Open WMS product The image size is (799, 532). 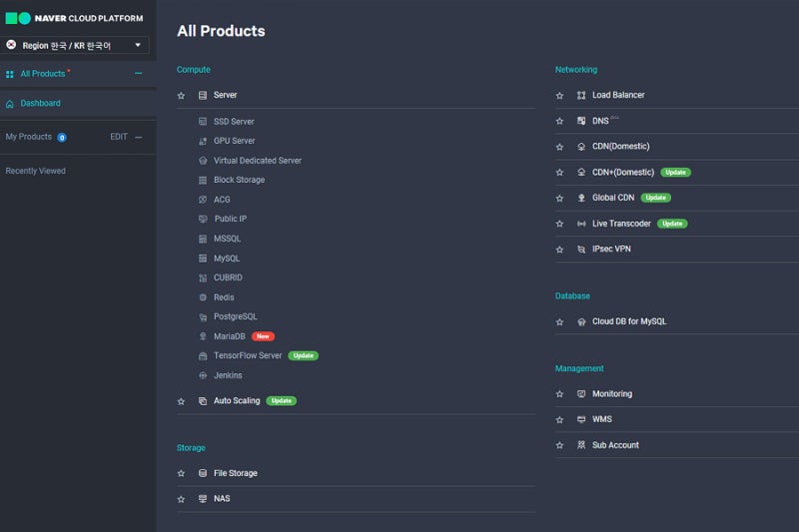pyautogui.click(x=602, y=419)
